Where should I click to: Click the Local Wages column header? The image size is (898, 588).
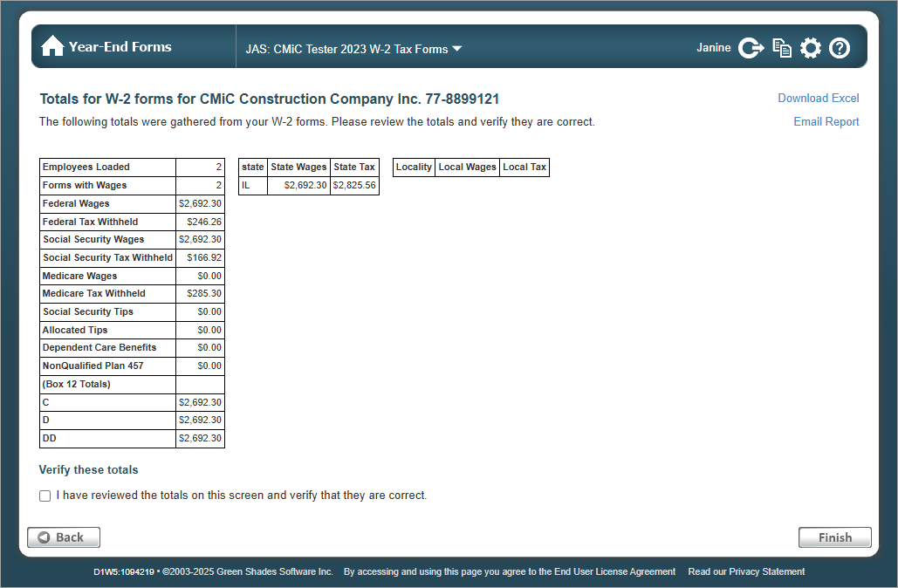point(468,168)
